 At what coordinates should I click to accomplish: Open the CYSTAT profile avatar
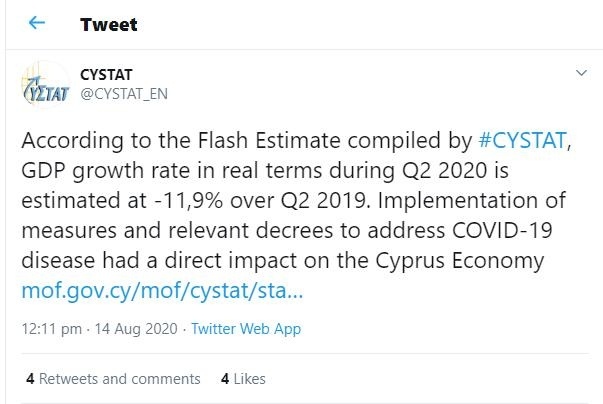click(46, 84)
